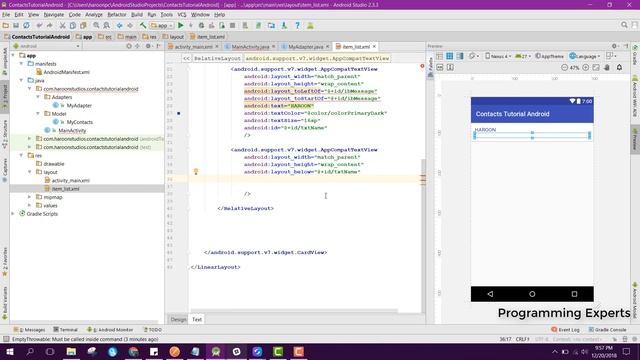Expand Gradle Scripts node
Screen dimensions: 640x360
[x=13, y=214]
